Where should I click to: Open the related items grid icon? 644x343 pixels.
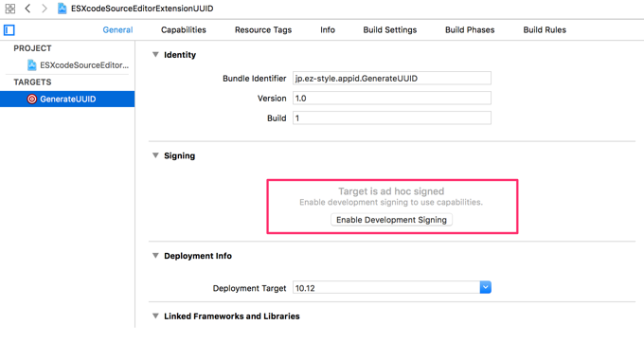9,9
